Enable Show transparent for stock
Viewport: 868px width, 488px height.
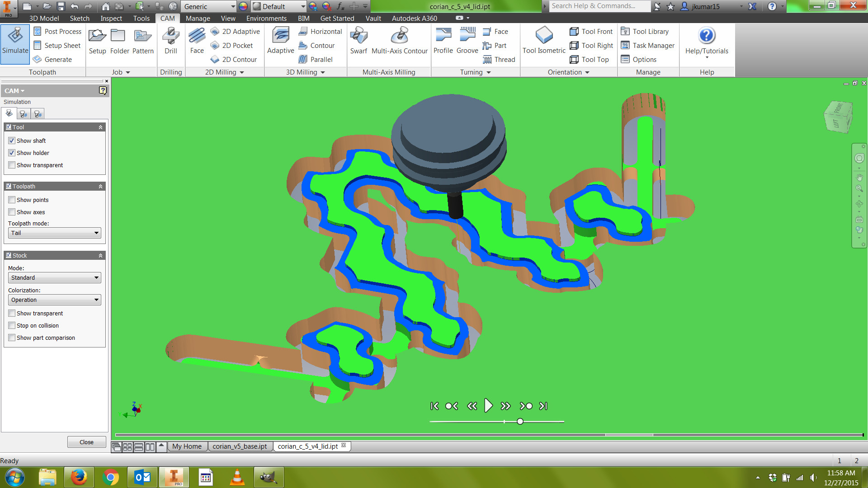click(x=12, y=313)
